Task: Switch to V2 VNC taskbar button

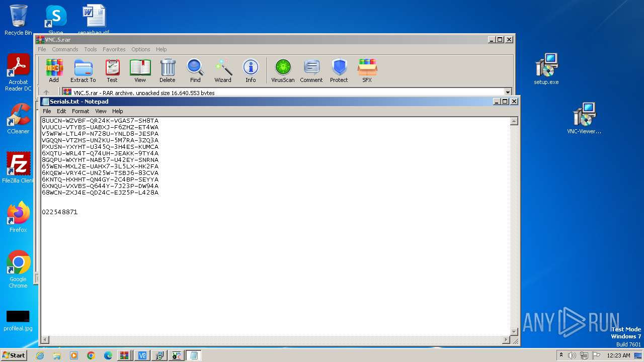Action: (142, 355)
